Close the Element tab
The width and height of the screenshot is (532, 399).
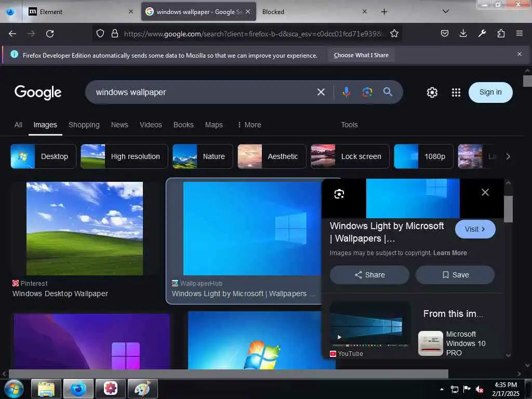[x=131, y=11]
